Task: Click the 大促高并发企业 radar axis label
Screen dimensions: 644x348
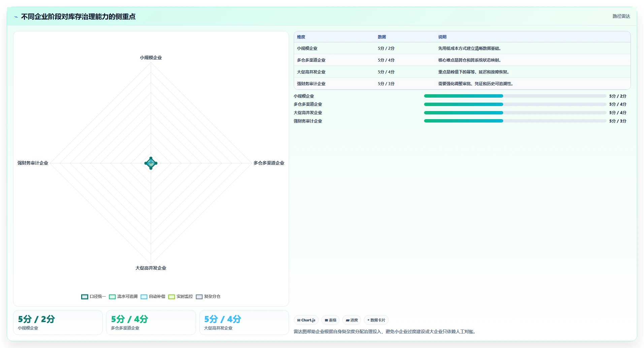Action: pos(151,268)
